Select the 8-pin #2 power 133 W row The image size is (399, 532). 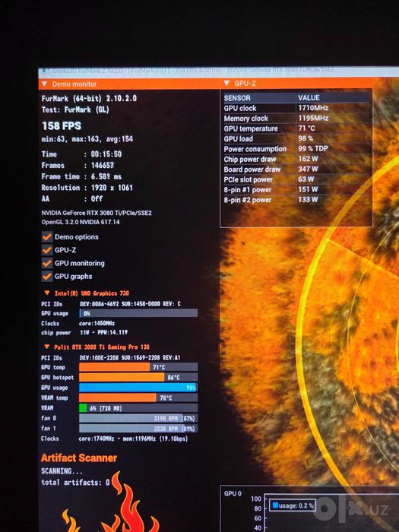296,200
